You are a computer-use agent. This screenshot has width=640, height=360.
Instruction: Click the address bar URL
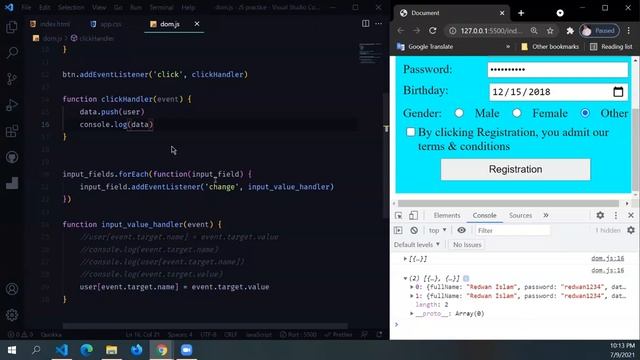491,31
